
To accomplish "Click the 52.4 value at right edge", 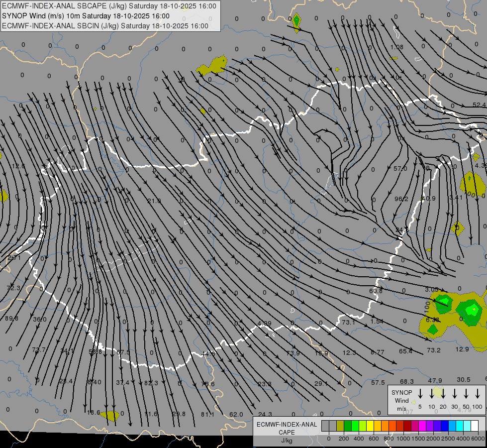I will point(479,105).
